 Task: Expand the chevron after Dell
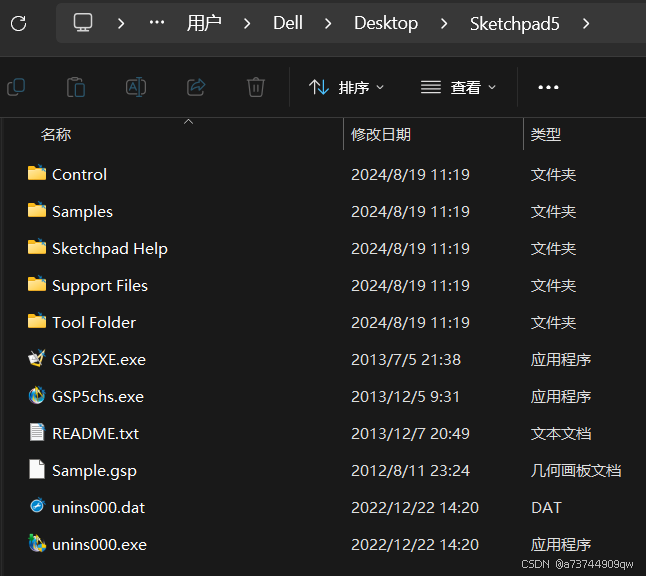[x=328, y=23]
